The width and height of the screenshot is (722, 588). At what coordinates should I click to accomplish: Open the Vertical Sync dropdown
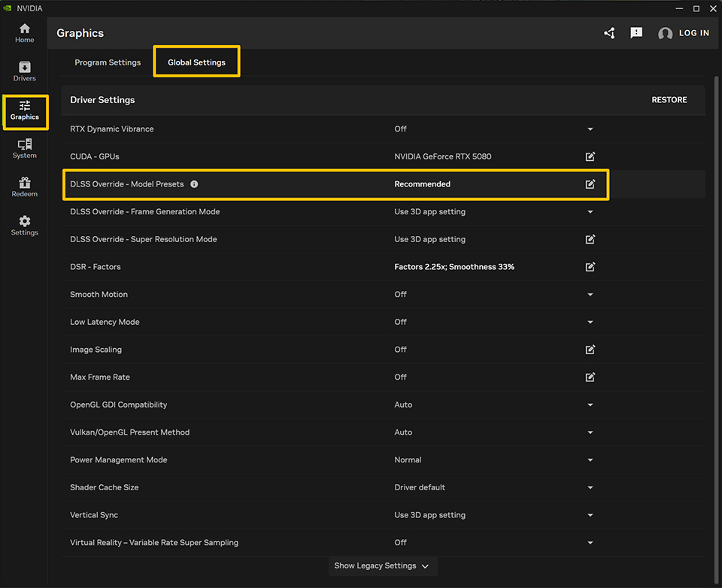(590, 515)
